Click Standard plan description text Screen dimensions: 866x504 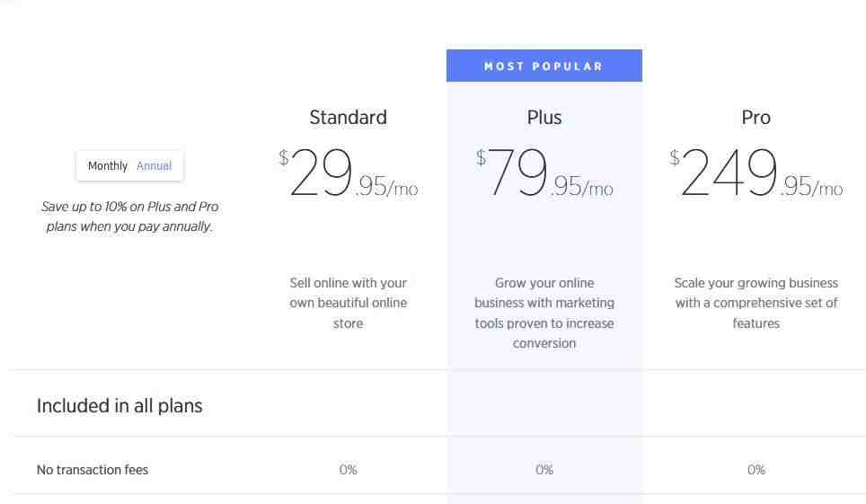coord(348,303)
